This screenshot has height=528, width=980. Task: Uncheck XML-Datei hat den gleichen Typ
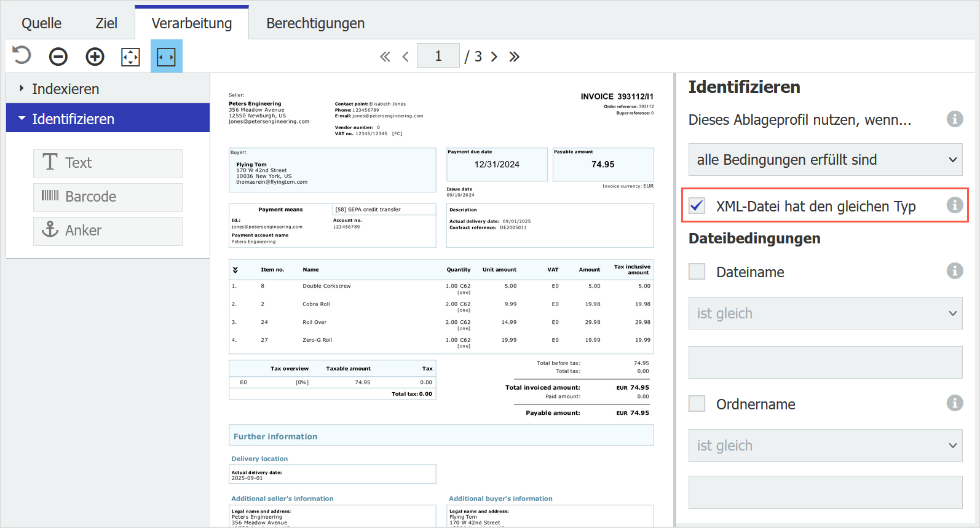pyautogui.click(x=697, y=206)
